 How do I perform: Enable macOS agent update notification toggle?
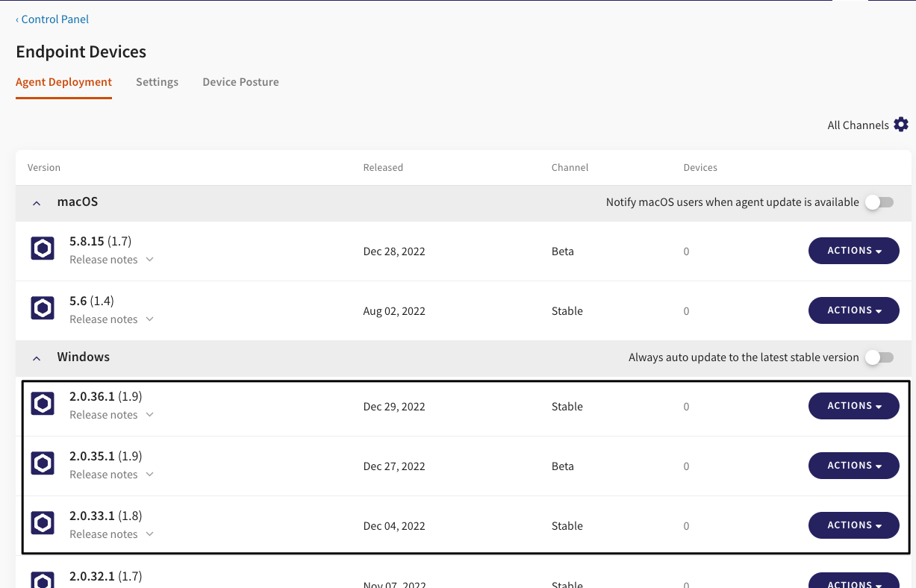(x=879, y=202)
